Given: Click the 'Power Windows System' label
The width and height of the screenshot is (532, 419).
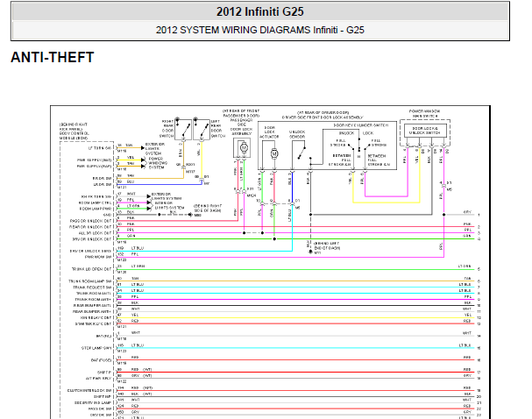Looking at the screenshot, I should [158, 163].
